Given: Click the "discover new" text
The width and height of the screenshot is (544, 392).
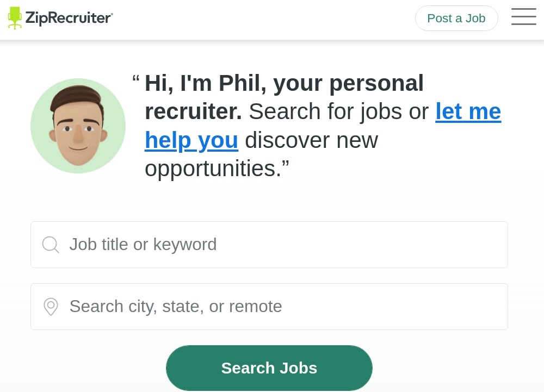Looking at the screenshot, I should [311, 140].
